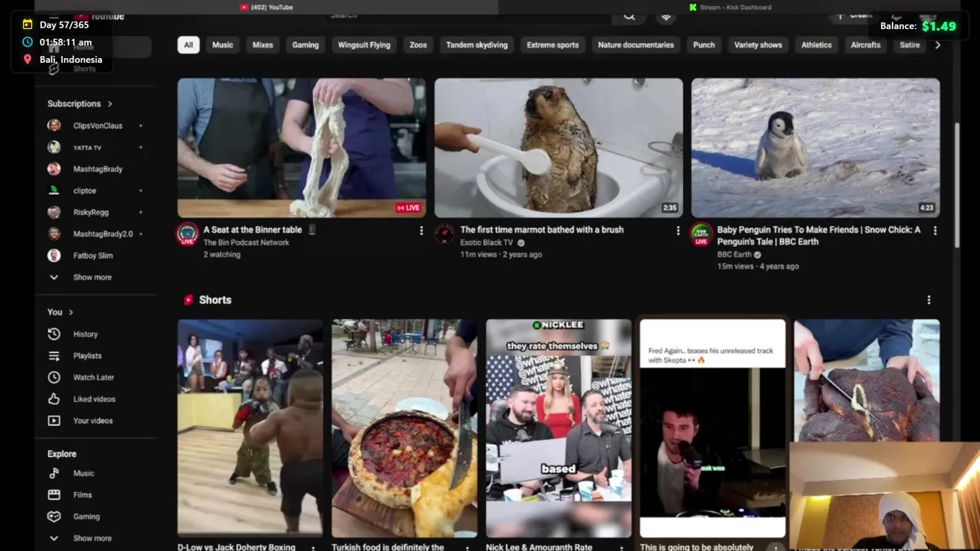
Task: Click BBC Earth channel avatar
Action: 701,234
